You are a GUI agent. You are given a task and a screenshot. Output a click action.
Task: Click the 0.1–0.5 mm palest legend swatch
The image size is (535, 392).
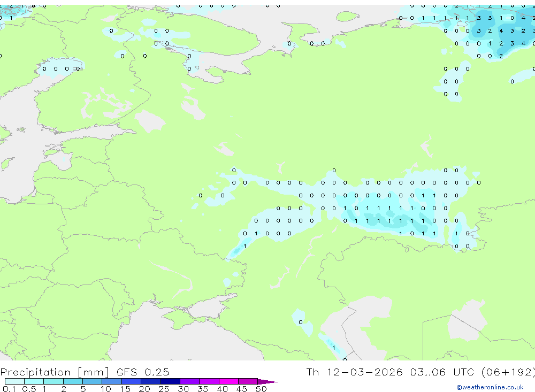pos(14,381)
